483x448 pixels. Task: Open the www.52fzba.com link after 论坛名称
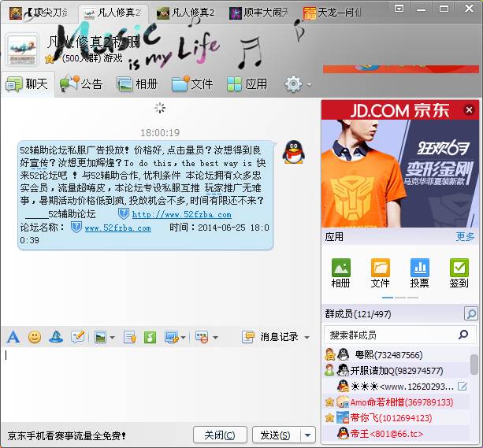coord(117,228)
